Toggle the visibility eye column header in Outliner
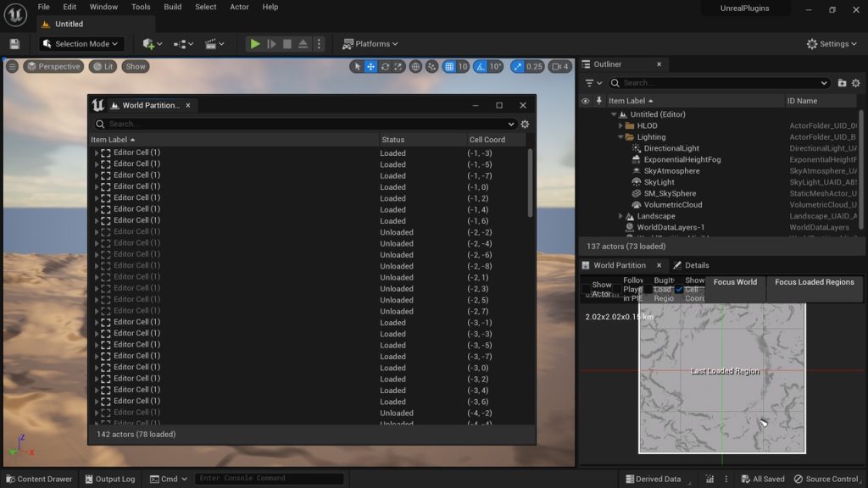The width and height of the screenshot is (868, 488). click(x=585, y=101)
